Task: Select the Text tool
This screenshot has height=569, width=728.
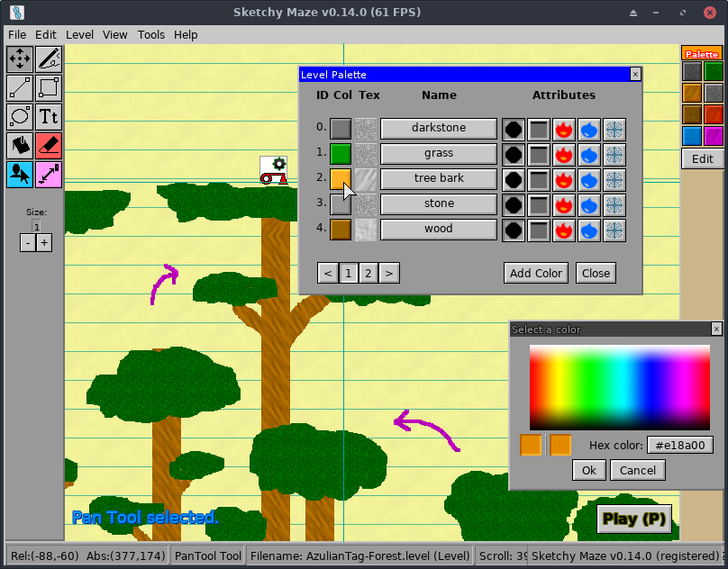Action: tap(48, 116)
